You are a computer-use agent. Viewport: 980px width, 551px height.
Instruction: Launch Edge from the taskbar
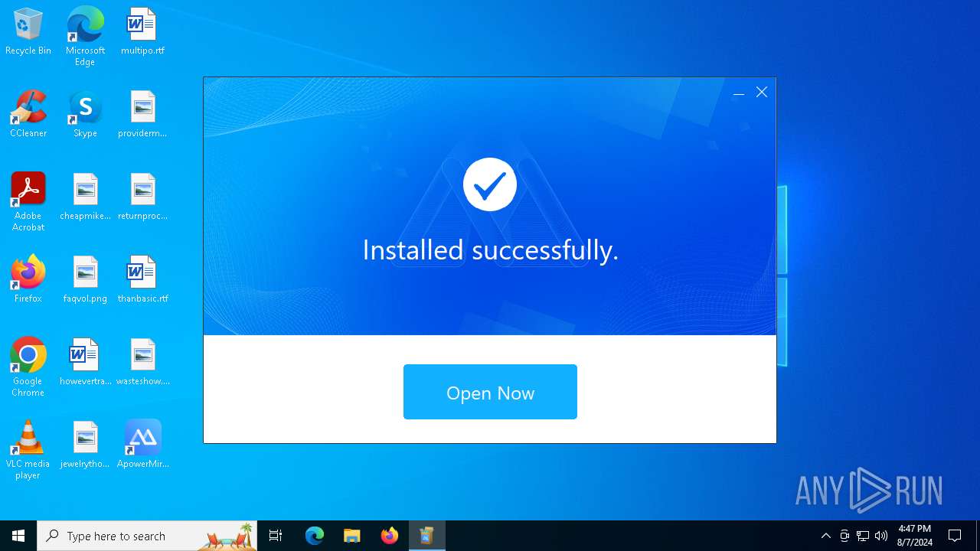(x=315, y=536)
